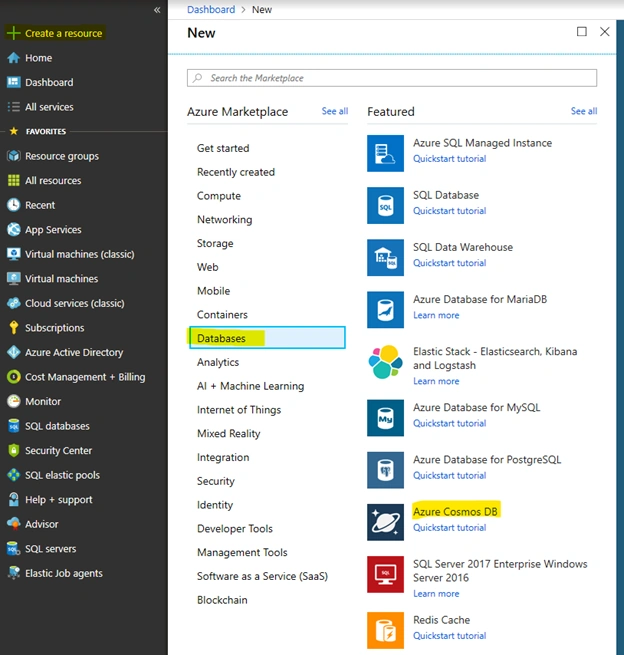
Task: Open Quickstart tutorial for Azure Cosmos DB
Action: [449, 528]
